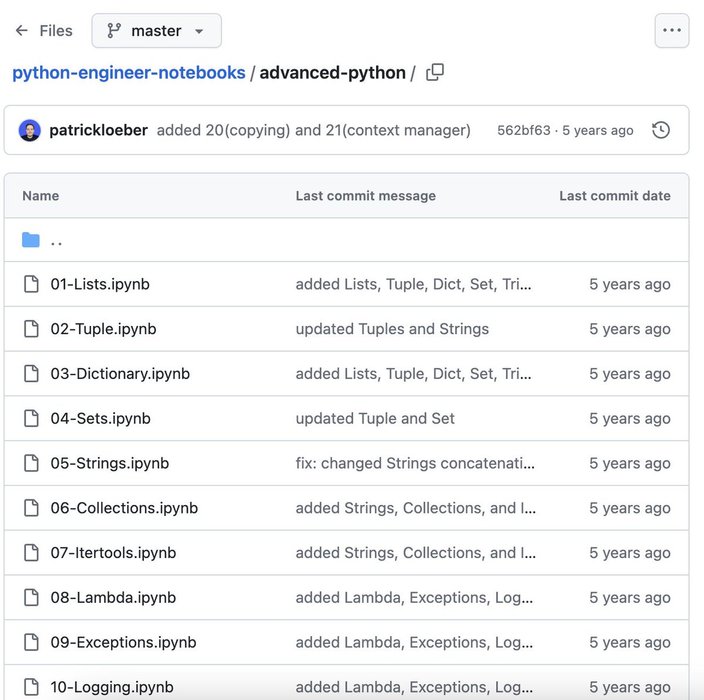The height and width of the screenshot is (700, 704).
Task: Copy the path using the copy icon
Action: (x=435, y=73)
